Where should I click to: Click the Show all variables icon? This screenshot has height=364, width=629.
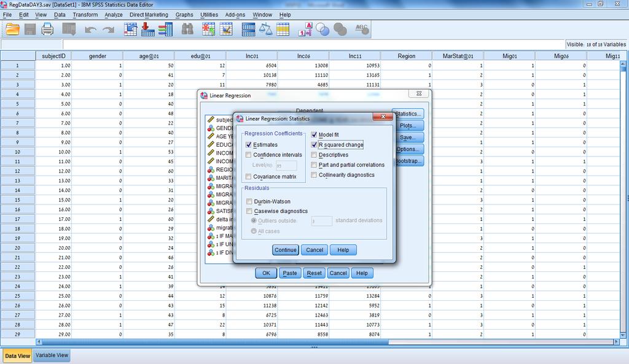pyautogui.click(x=340, y=29)
